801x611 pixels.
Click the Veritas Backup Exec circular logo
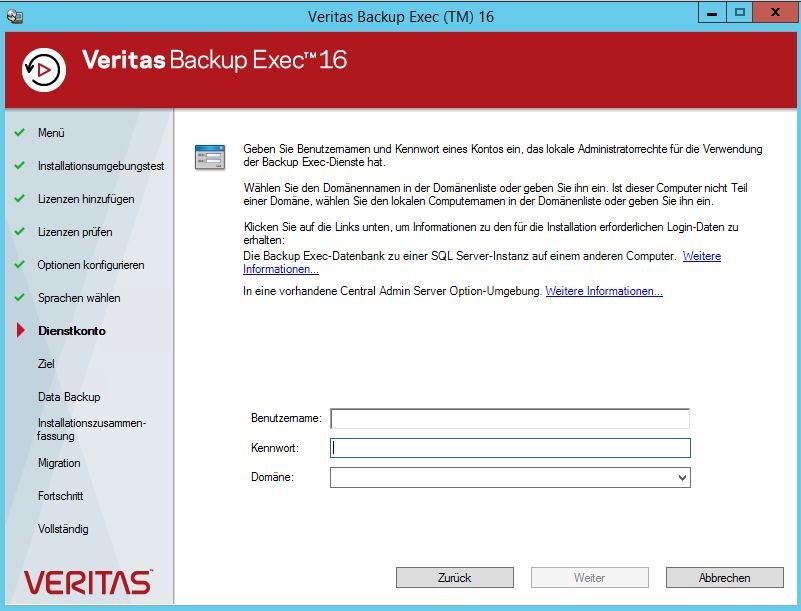click(x=44, y=70)
